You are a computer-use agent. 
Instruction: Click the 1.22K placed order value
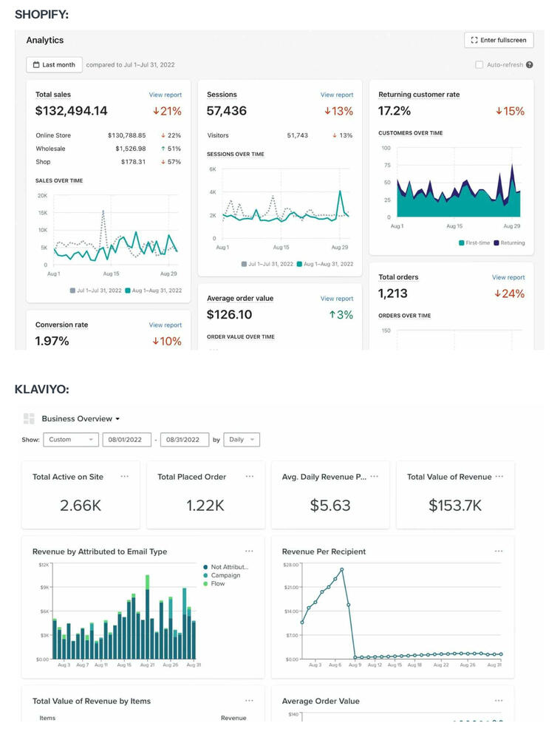pyautogui.click(x=205, y=506)
